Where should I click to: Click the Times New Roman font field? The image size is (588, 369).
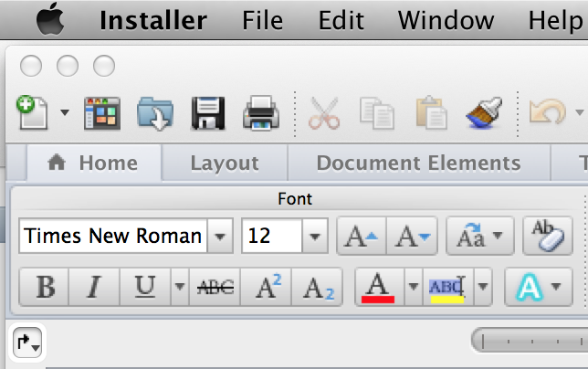pyautogui.click(x=113, y=236)
